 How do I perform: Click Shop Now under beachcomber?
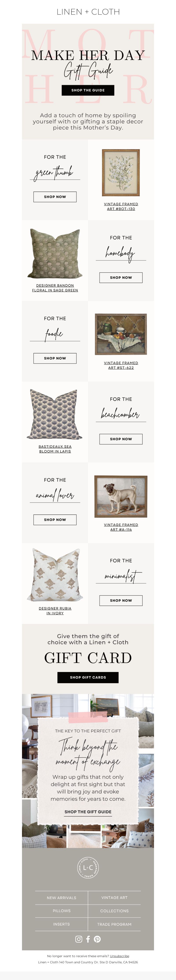coord(121,439)
